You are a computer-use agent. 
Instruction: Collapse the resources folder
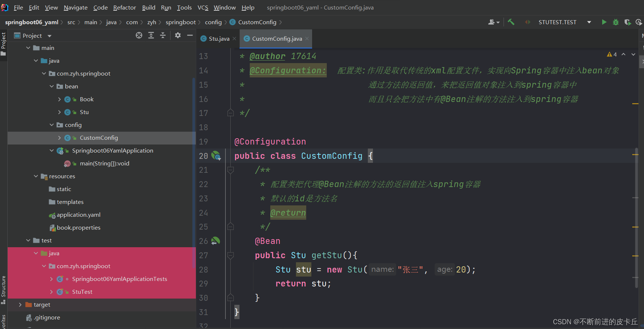point(36,176)
